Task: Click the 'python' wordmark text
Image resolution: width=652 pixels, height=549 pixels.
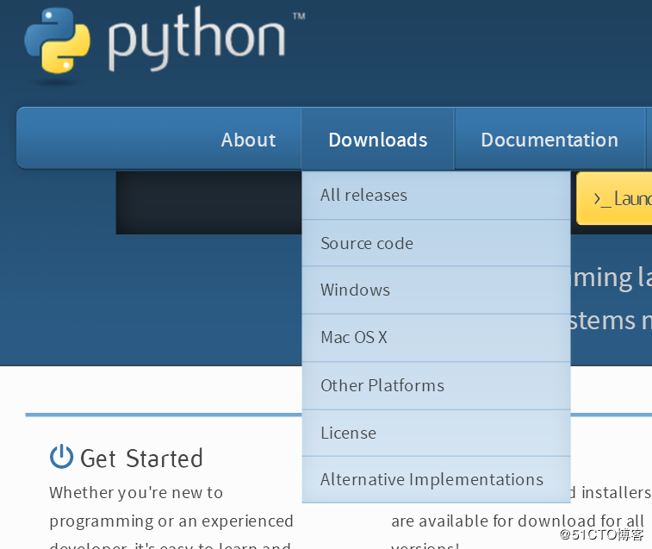Action: click(196, 40)
